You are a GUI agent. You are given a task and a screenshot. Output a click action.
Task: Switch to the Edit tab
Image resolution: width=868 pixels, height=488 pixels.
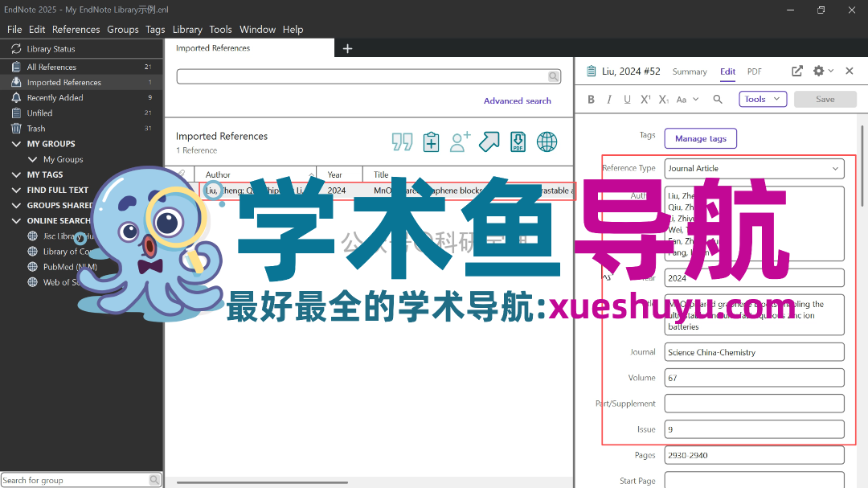pos(727,72)
